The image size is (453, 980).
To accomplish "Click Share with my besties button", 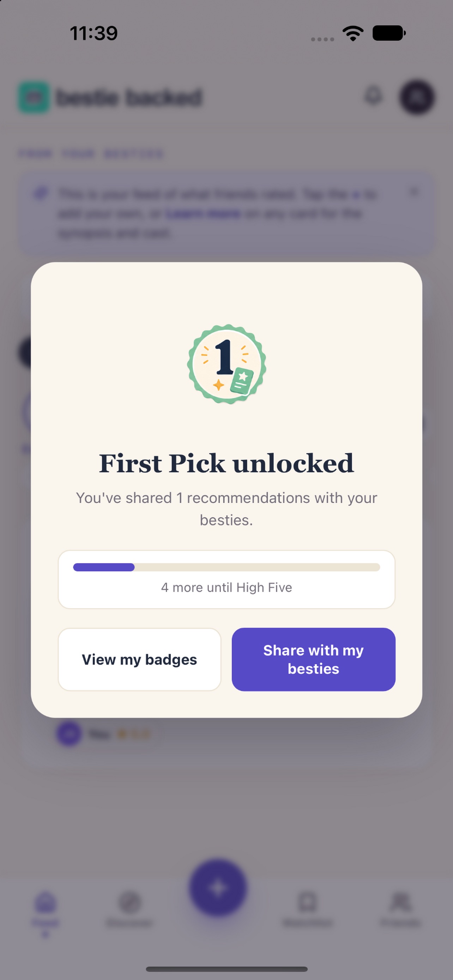I will [313, 659].
